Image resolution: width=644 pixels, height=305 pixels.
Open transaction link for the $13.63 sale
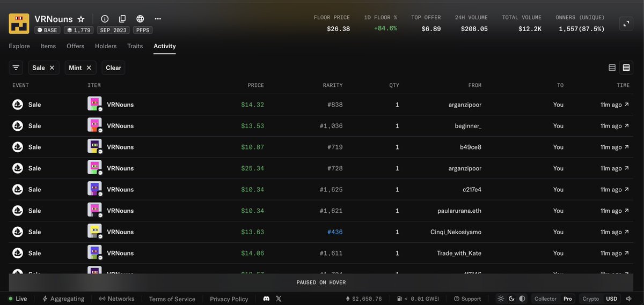pos(627,232)
